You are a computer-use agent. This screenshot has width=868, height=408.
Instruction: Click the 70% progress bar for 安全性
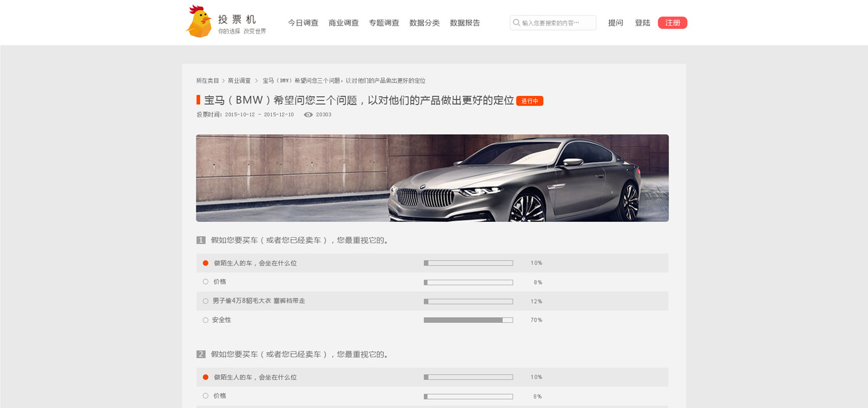click(468, 320)
